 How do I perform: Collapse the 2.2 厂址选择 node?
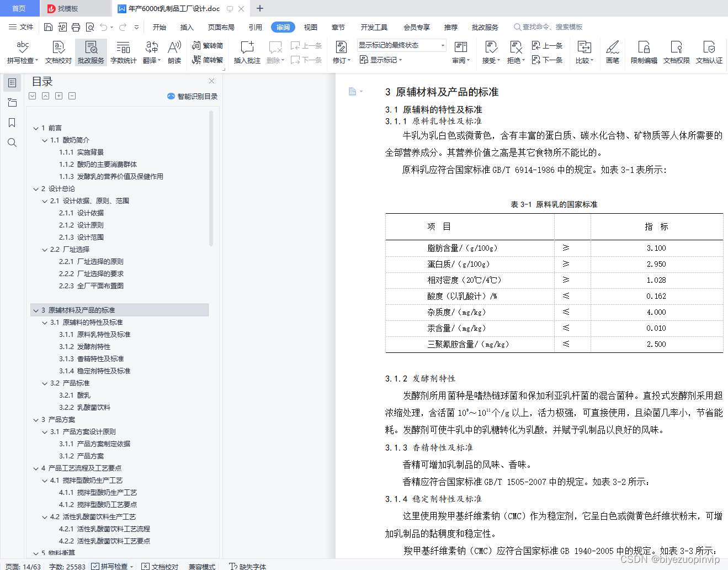click(x=45, y=250)
